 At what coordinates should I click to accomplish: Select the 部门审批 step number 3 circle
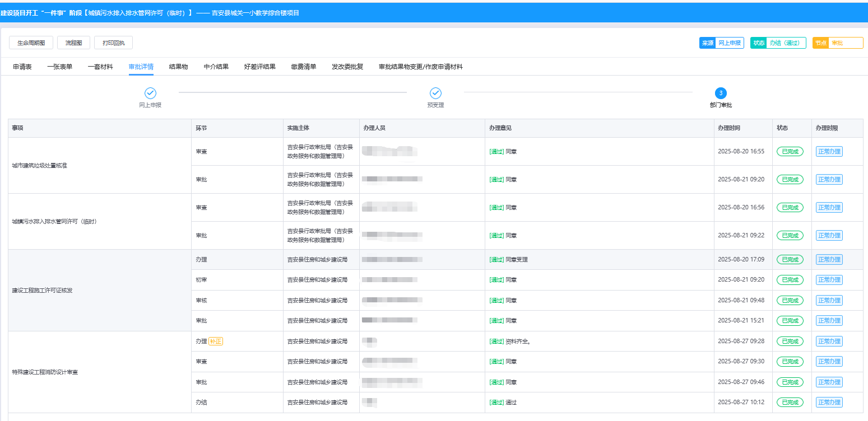[x=721, y=93]
